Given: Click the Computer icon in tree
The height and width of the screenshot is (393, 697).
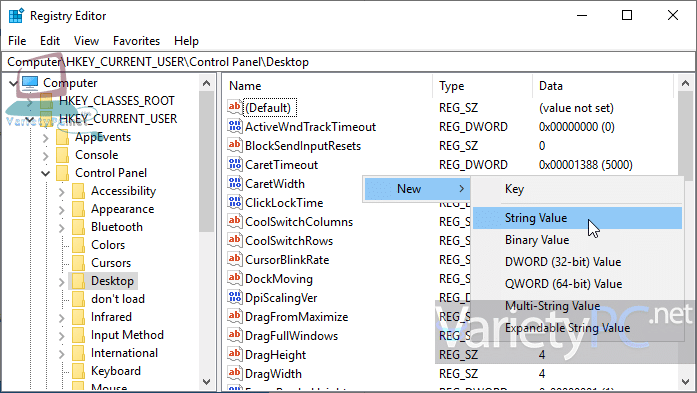Looking at the screenshot, I should (x=30, y=83).
